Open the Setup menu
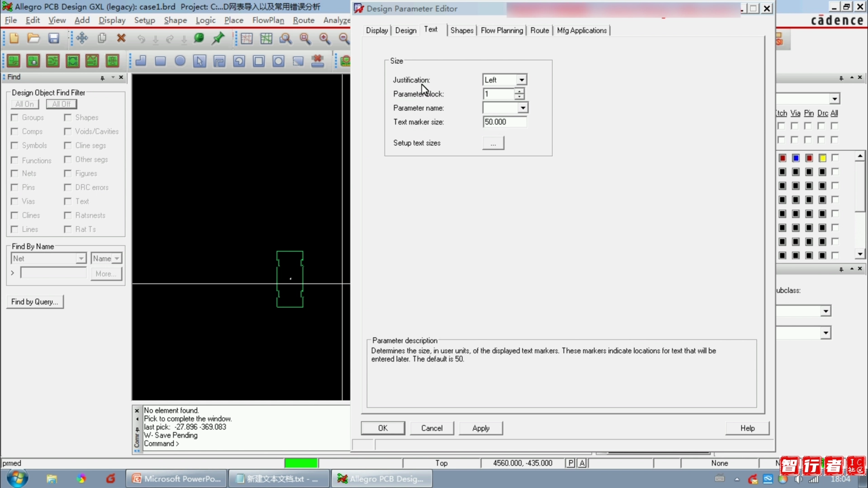The width and height of the screenshot is (868, 488). pyautogui.click(x=144, y=20)
